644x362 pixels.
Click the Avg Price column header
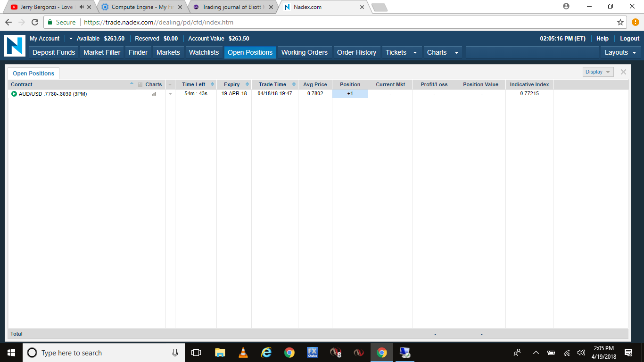[x=315, y=84]
